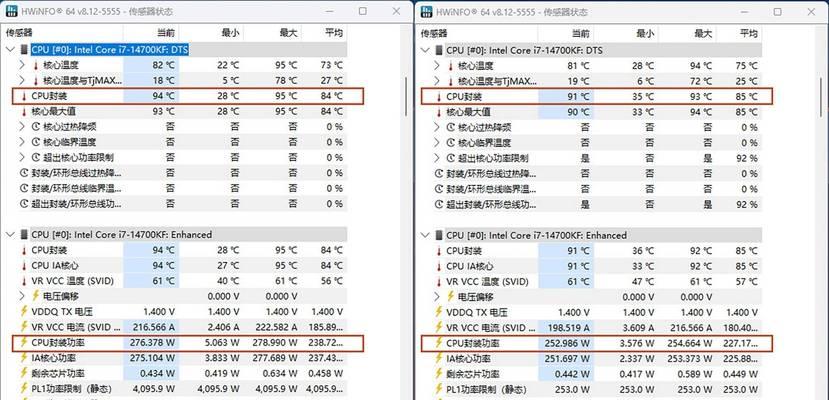Image resolution: width=829 pixels, height=400 pixels.
Task: Click clock icon of 核心过热降频 in left window
Action: pyautogui.click(x=36, y=127)
